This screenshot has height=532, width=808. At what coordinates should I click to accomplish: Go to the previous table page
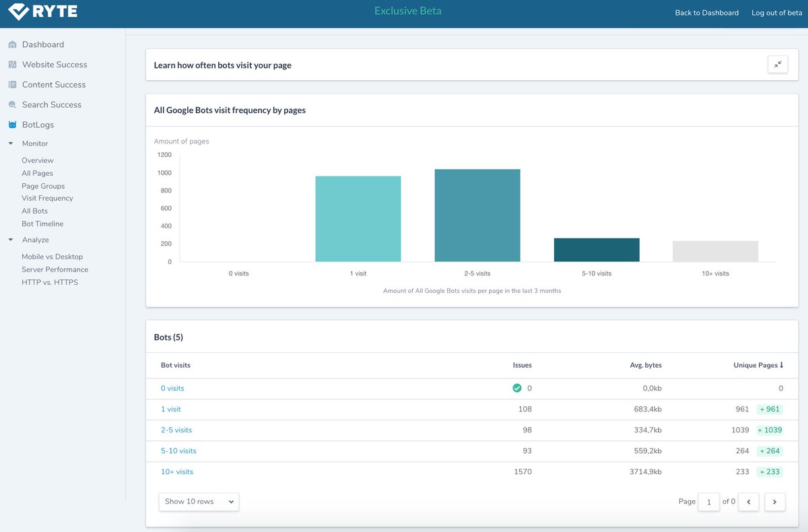749,502
